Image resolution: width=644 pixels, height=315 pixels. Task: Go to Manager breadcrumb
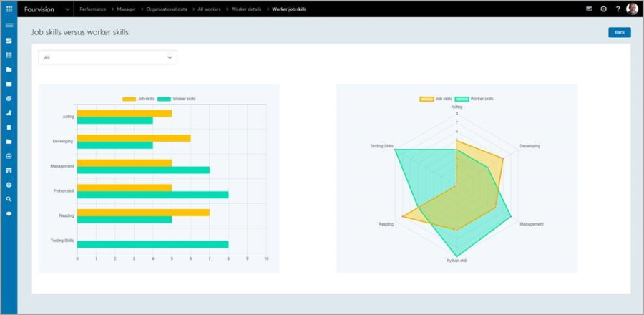[126, 9]
